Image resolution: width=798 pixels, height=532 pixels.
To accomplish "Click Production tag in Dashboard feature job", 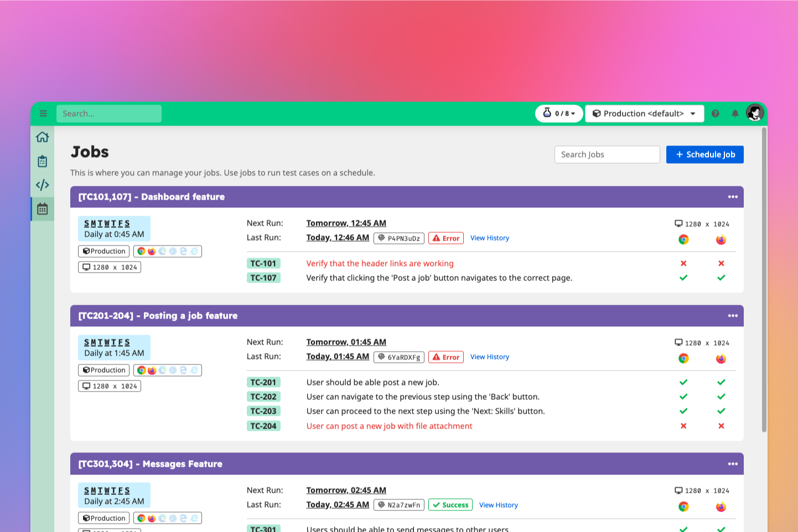I will point(103,251).
